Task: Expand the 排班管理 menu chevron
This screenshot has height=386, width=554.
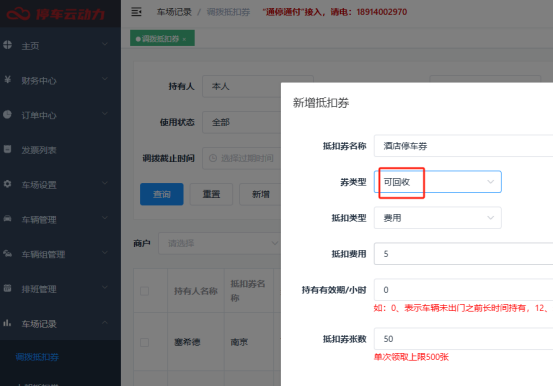Action: pyautogui.click(x=105, y=287)
